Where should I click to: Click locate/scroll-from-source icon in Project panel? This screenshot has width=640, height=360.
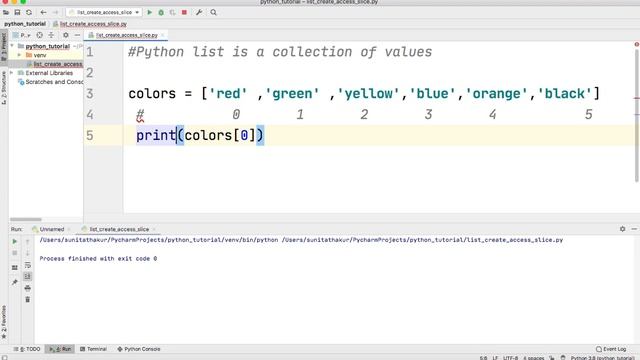(40, 35)
